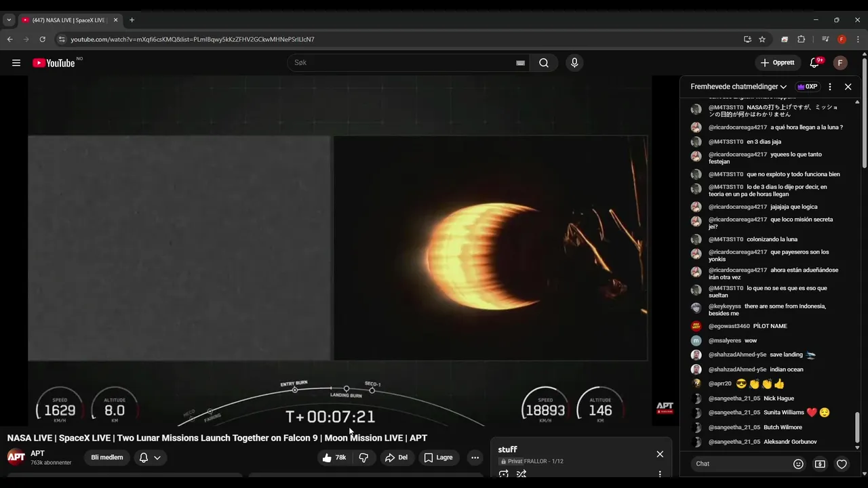Image resolution: width=868 pixels, height=488 pixels.
Task: Click the Opprett create button
Action: (778, 63)
